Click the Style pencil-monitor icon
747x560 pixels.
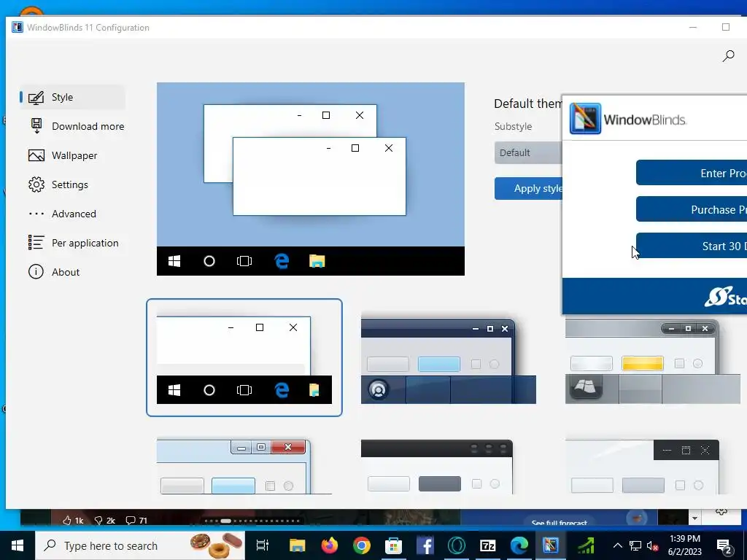pyautogui.click(x=36, y=97)
